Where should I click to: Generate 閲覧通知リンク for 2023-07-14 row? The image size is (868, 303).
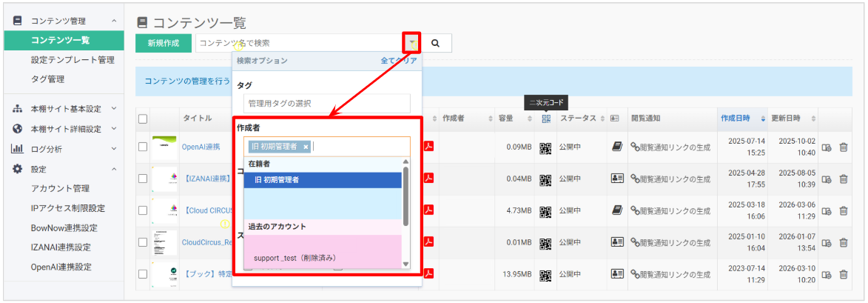click(x=670, y=273)
